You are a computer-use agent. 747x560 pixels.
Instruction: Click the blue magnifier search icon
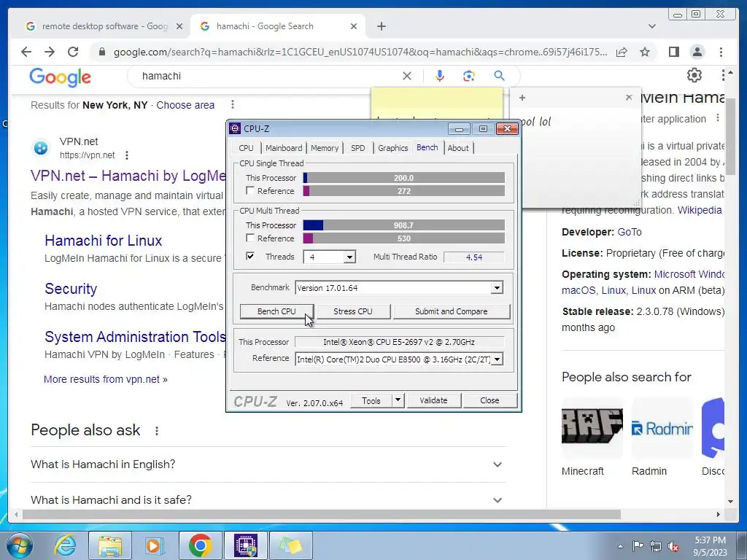point(499,76)
